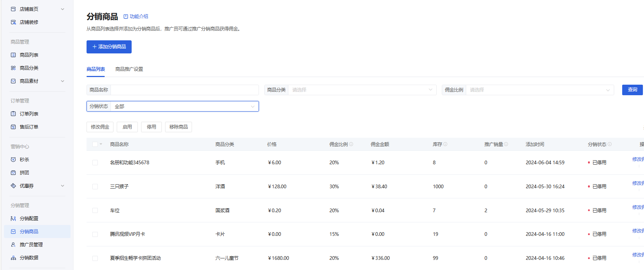
Task: Click the 店铺装修 sidebar icon
Action: [x=13, y=22]
